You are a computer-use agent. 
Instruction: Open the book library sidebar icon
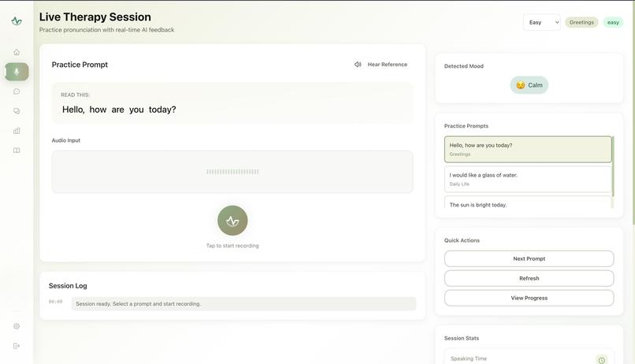17,150
